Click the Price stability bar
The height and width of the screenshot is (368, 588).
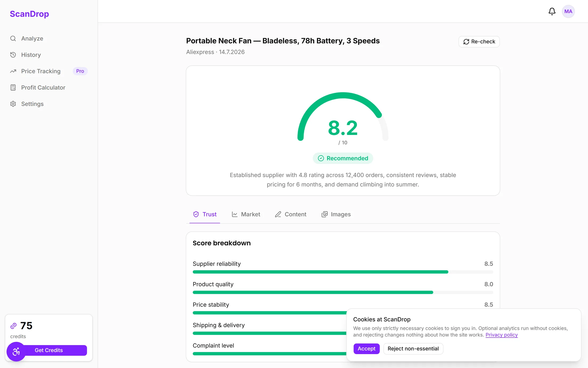pyautogui.click(x=269, y=313)
